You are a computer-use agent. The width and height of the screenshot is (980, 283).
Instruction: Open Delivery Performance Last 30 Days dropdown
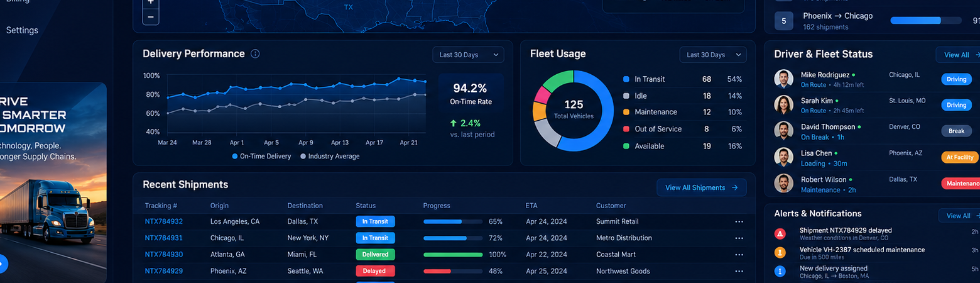tap(468, 55)
